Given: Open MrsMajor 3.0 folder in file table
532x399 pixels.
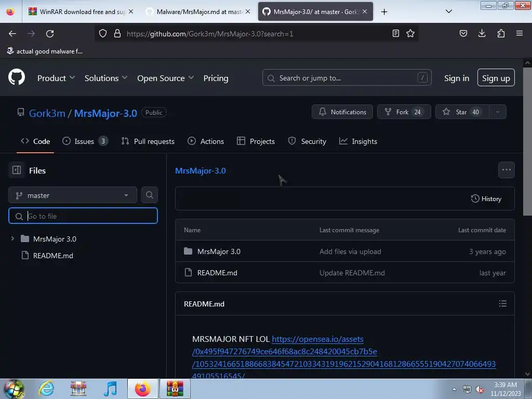Looking at the screenshot, I should click(219, 251).
